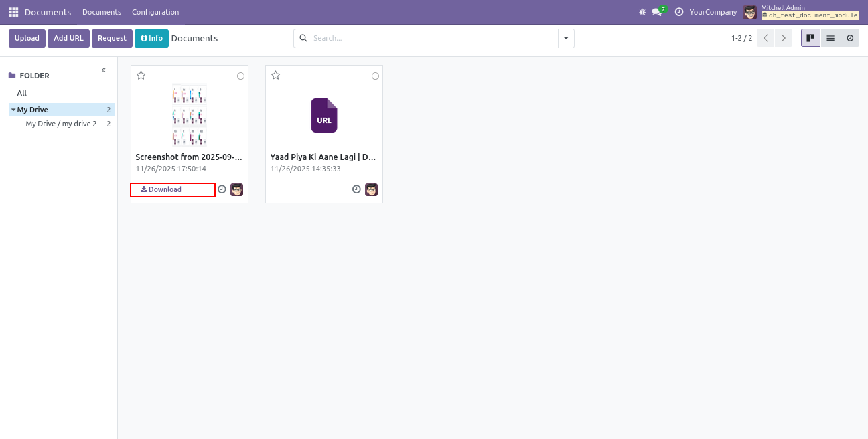868x439 pixels.
Task: Click the search input field
Action: (429, 39)
